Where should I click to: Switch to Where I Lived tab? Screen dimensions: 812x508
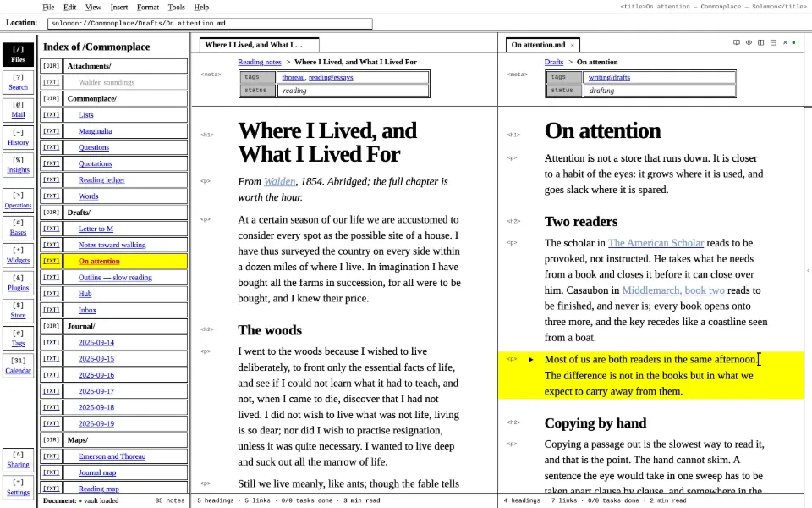point(259,45)
